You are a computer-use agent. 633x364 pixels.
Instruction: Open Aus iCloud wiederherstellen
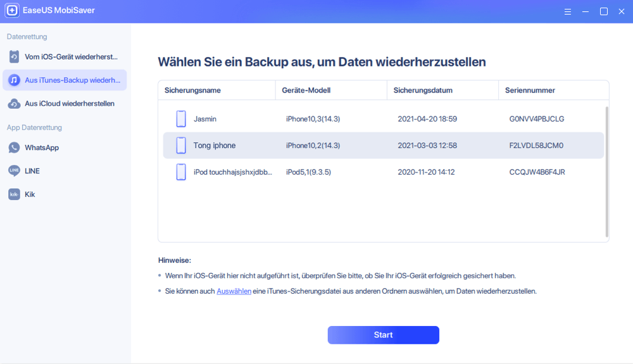click(x=65, y=104)
